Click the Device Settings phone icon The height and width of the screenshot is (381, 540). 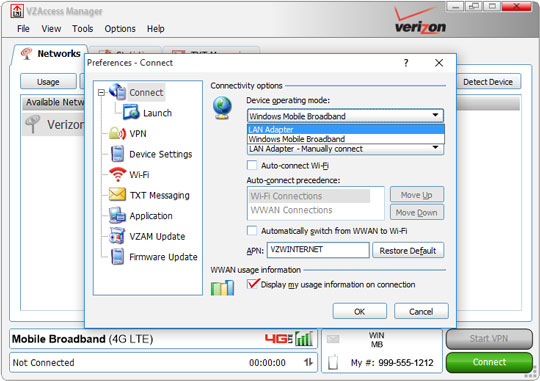click(117, 154)
